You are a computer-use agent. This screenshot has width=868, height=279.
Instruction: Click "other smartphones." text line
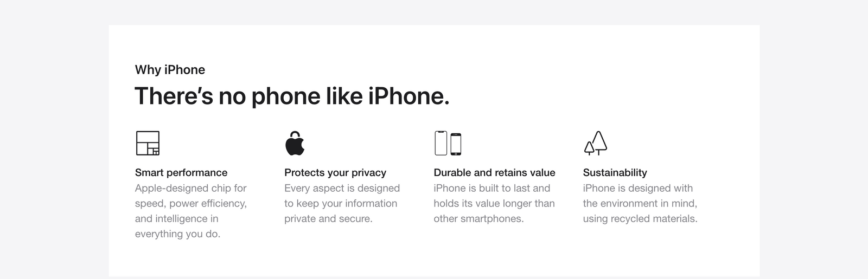478,219
